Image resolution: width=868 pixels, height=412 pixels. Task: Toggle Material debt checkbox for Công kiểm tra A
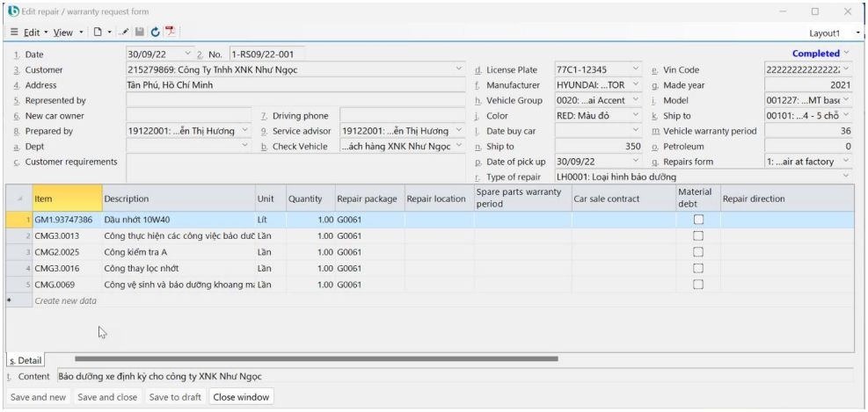698,252
